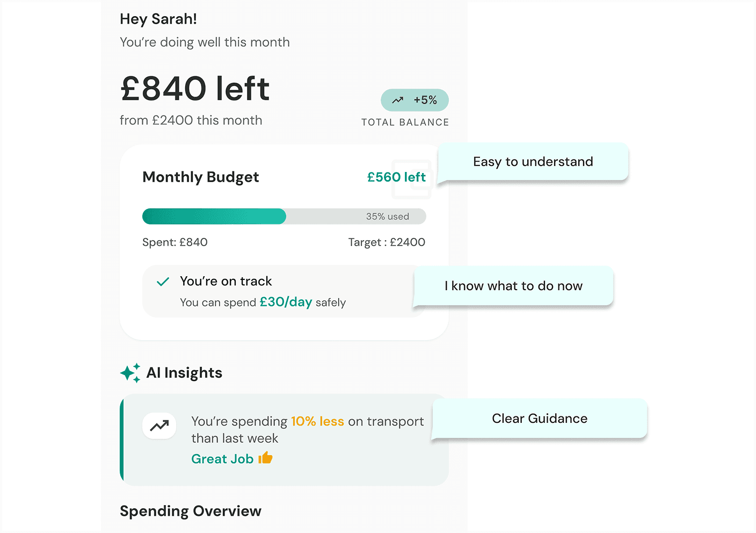Click the thumbs-up icon beside Great Job

(266, 458)
